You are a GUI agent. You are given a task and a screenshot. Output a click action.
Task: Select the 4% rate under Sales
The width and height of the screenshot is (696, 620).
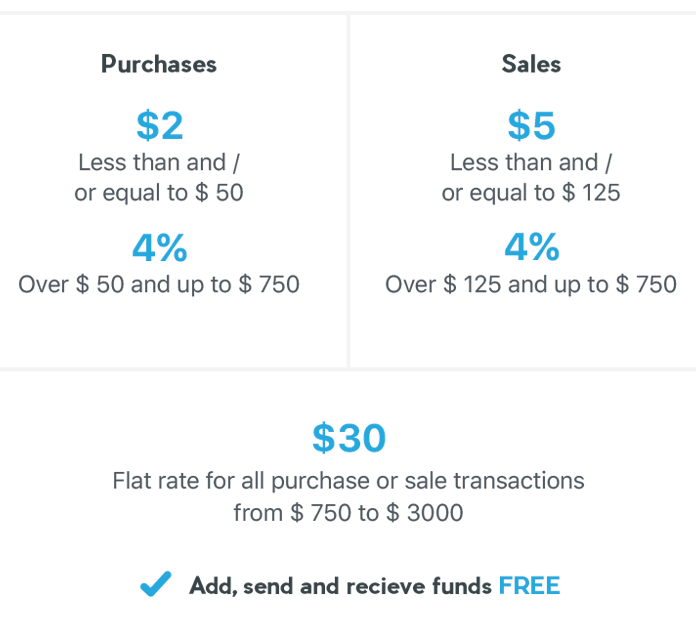532,247
